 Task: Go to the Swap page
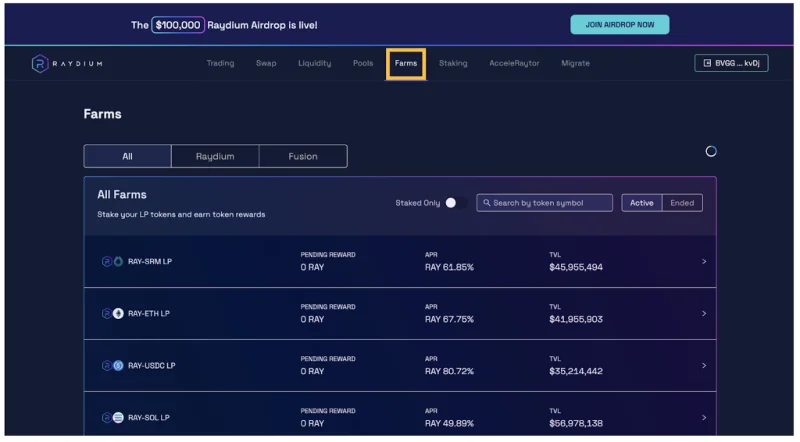[266, 63]
